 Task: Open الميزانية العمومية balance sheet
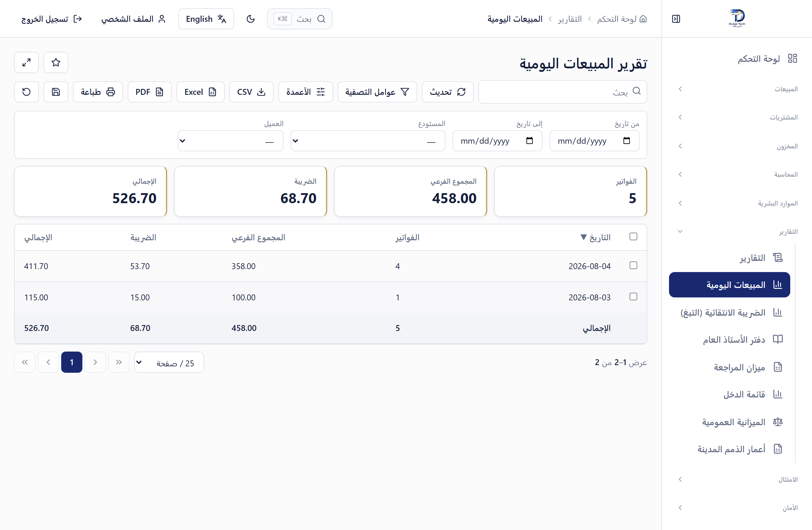click(x=729, y=422)
